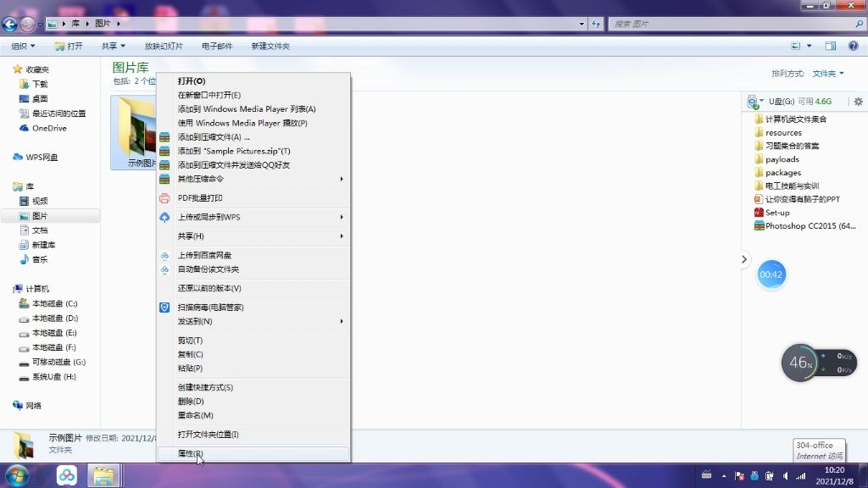
Task: Select the 示例图片 folder thumbnail
Action: 134,131
